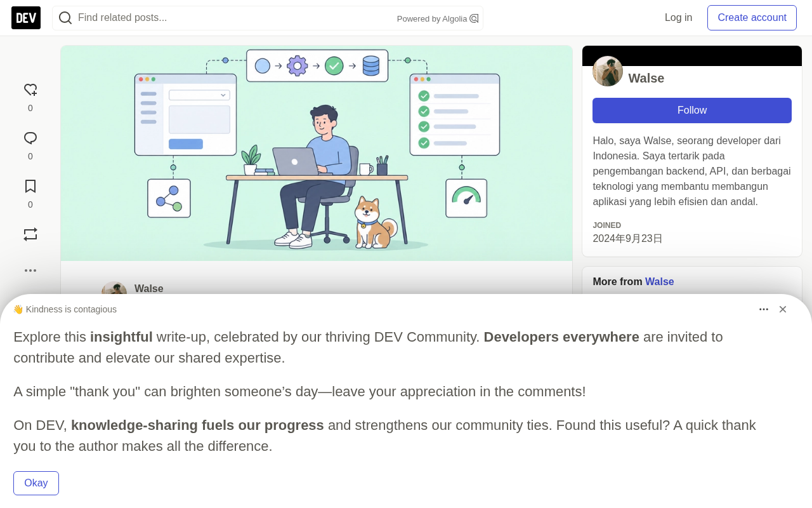The width and height of the screenshot is (812, 508).
Task: Click the Log in link
Action: 678,18
